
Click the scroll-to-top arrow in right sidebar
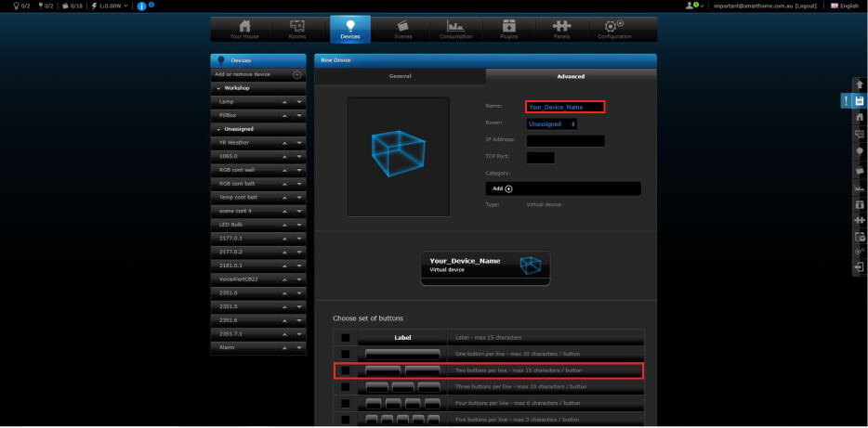pos(859,85)
